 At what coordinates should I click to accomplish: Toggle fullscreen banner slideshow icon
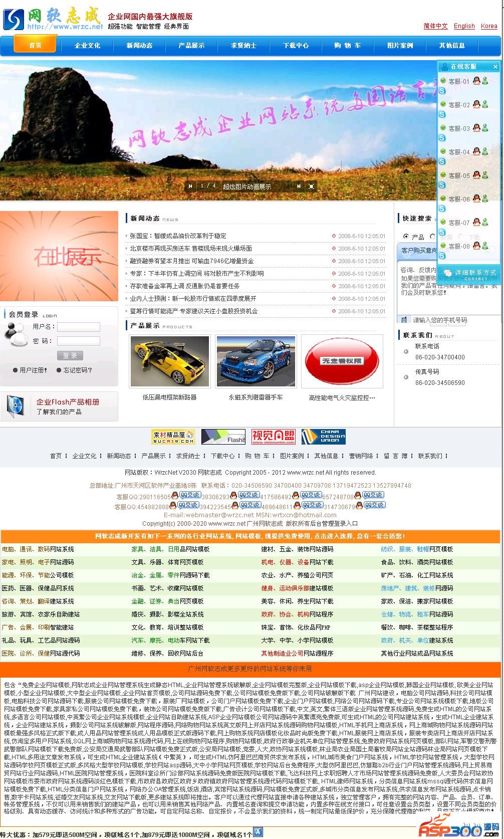click(311, 186)
